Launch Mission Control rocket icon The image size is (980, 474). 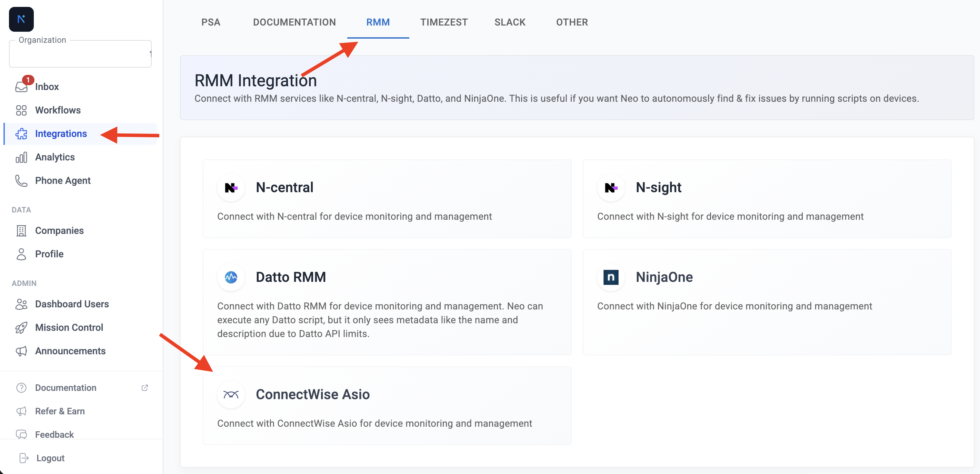click(21, 327)
